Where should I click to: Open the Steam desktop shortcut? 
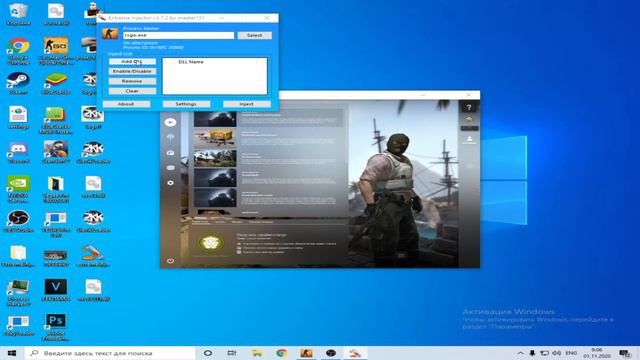click(x=18, y=83)
